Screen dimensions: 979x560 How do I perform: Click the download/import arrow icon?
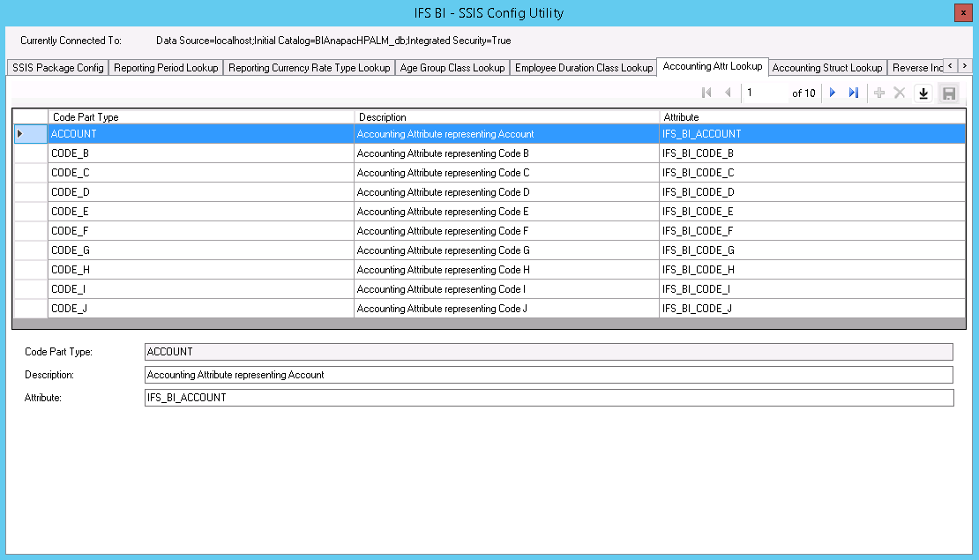pos(923,93)
